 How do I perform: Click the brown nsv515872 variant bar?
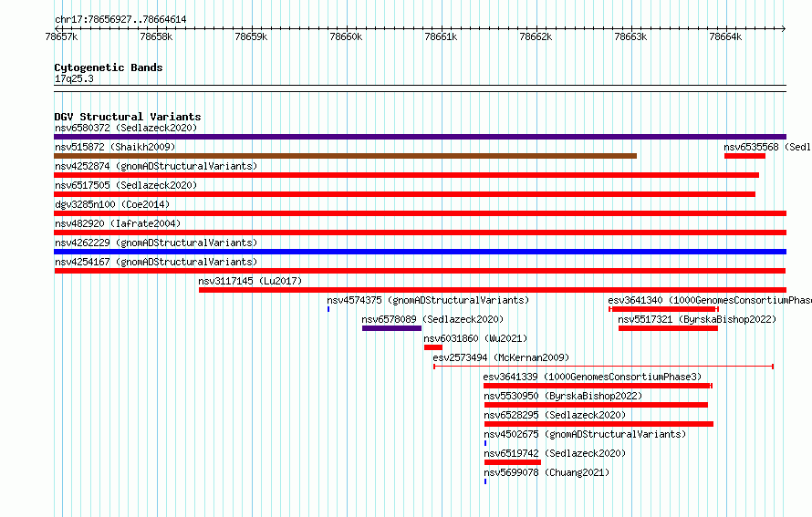click(x=346, y=156)
